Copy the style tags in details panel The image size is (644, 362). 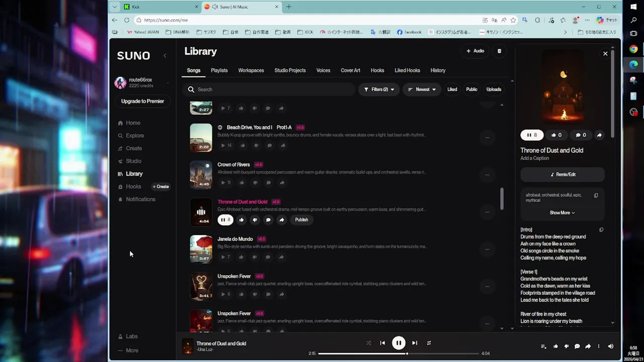tap(596, 196)
